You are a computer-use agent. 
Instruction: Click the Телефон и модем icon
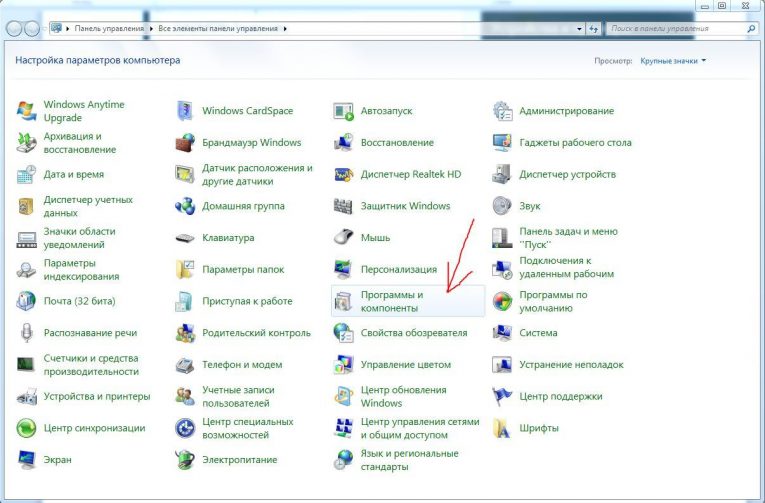[185, 365]
